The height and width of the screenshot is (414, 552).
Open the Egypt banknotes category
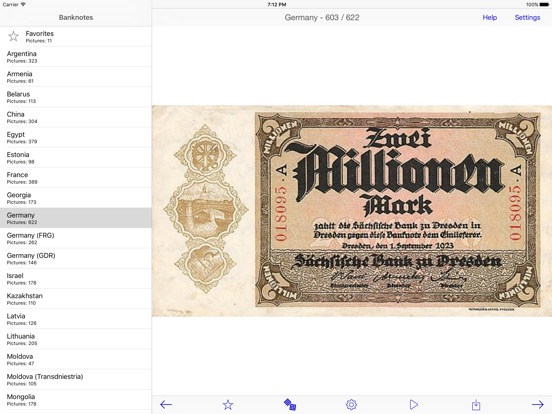point(76,137)
